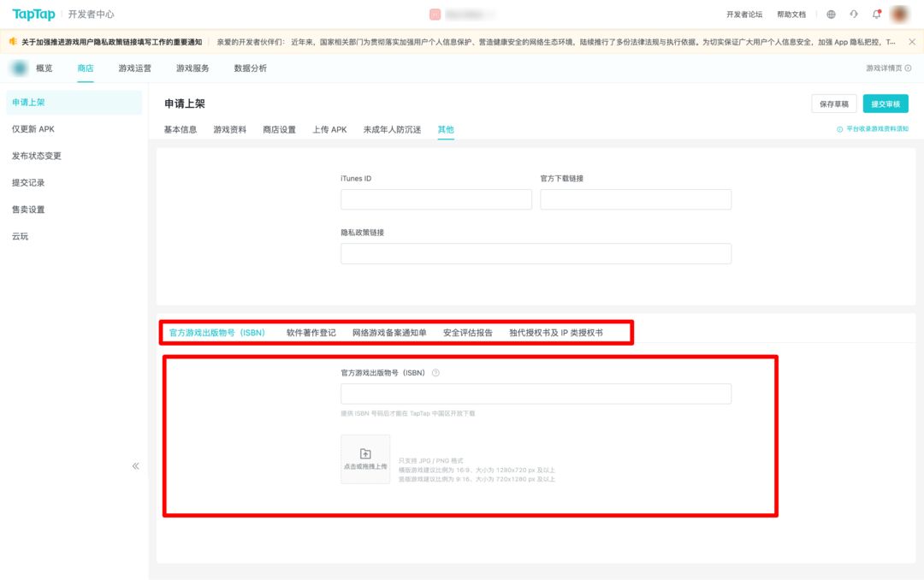
Task: Click the upload image box
Action: click(365, 459)
